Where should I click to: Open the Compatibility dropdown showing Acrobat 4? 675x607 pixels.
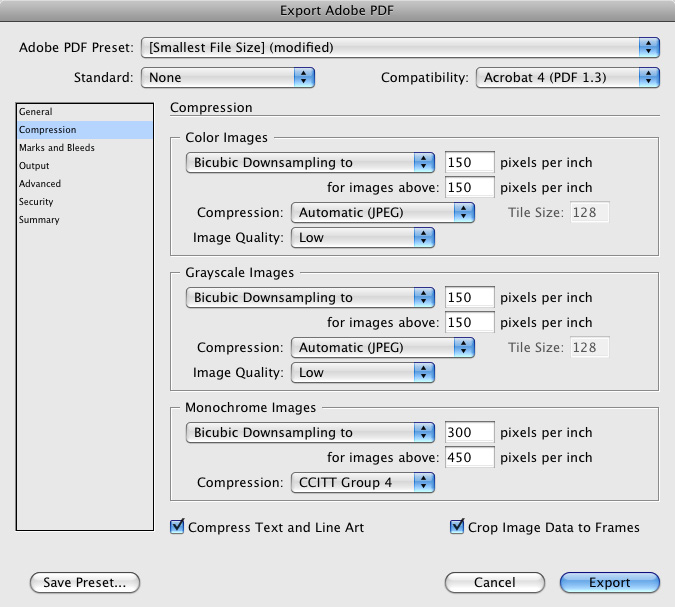(567, 77)
